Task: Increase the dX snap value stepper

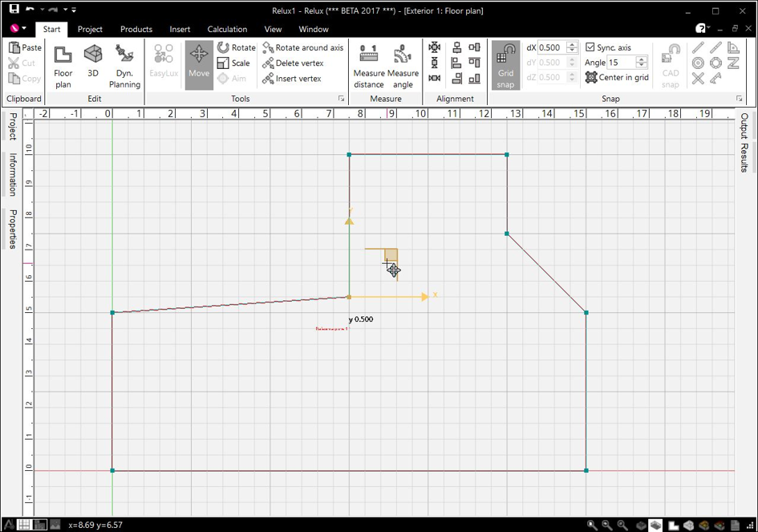Action: click(573, 44)
